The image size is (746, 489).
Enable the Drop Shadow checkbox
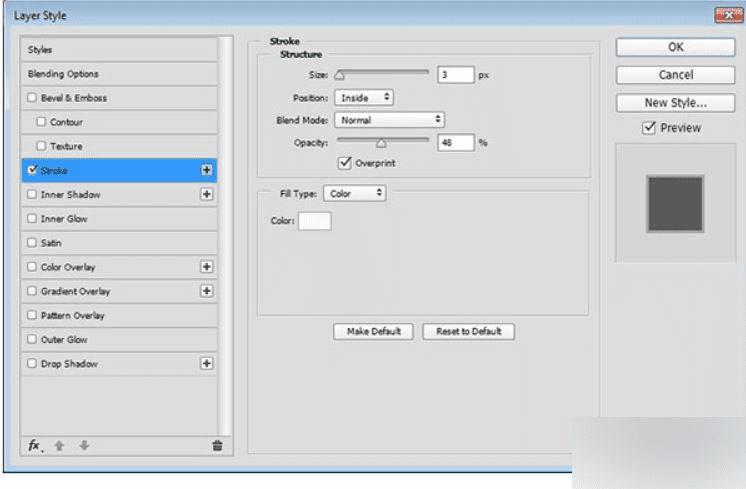click(32, 363)
